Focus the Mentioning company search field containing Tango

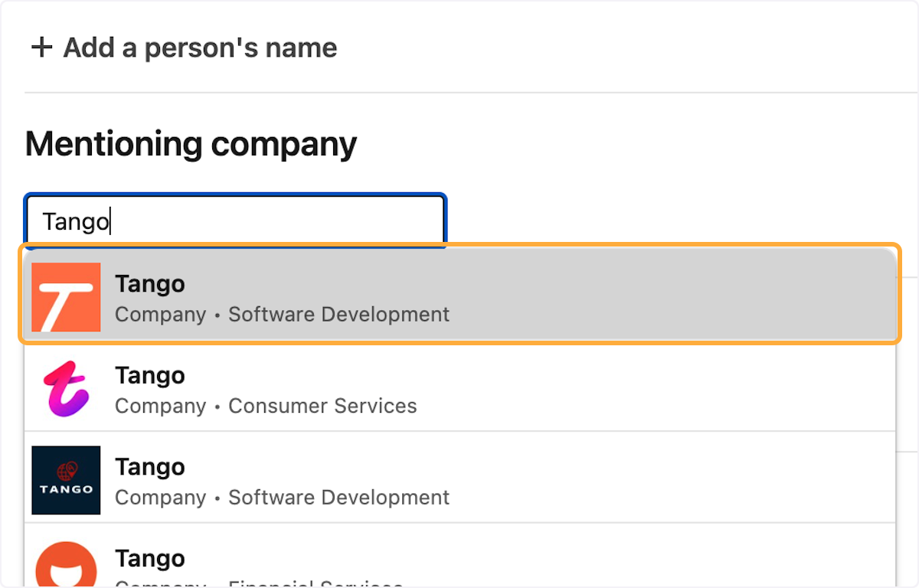(x=235, y=221)
